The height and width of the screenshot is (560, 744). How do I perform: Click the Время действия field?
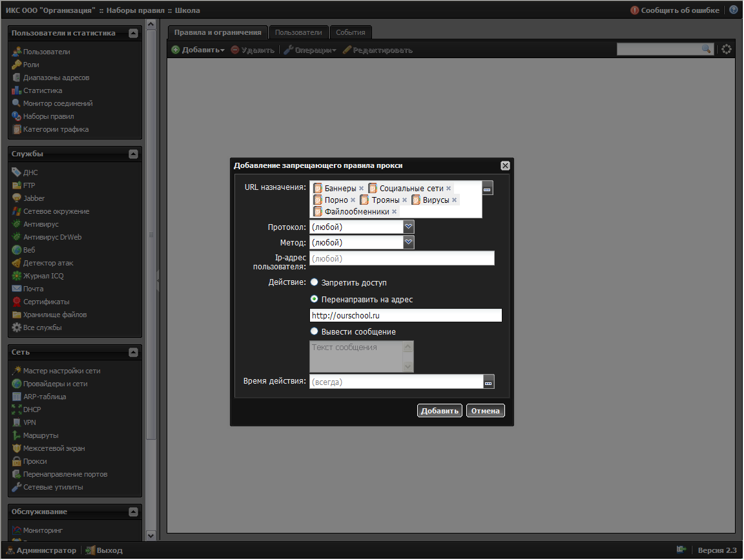tap(396, 382)
